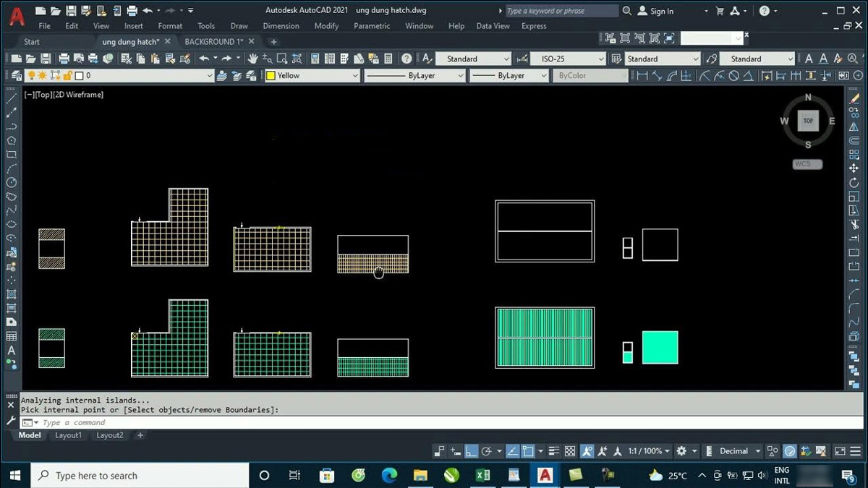Click the command line customize wrench icon
Viewport: 868px width, 488px height.
[11, 421]
